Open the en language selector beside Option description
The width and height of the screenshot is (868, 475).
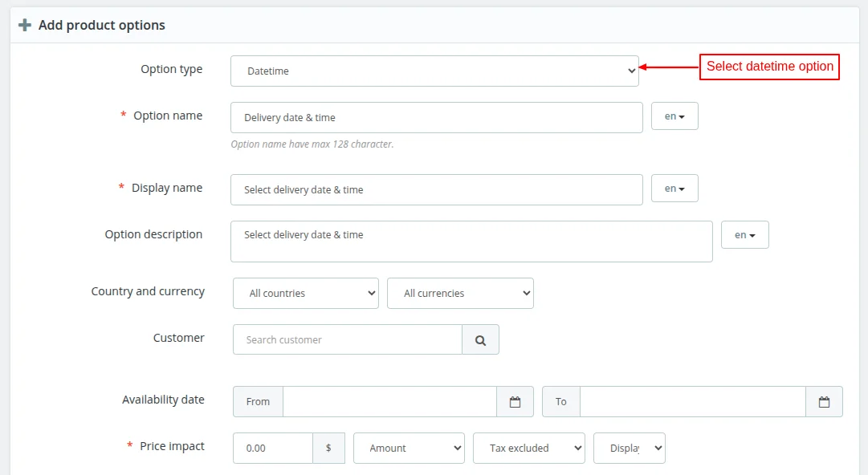[744, 234]
